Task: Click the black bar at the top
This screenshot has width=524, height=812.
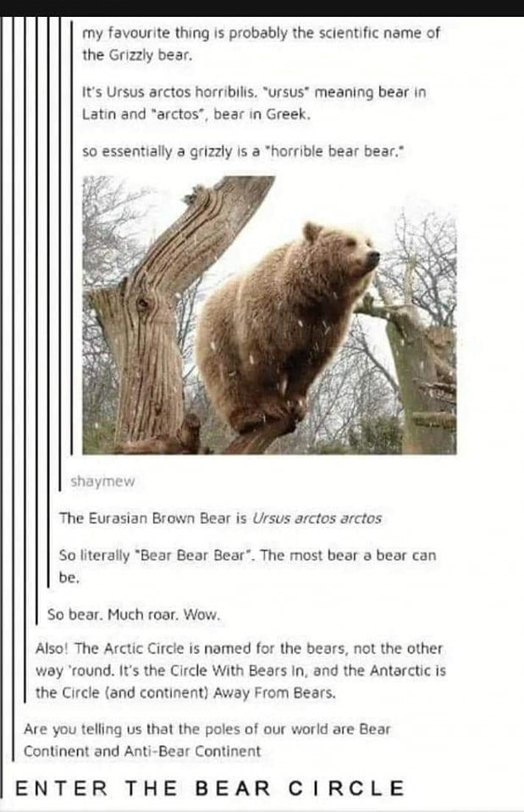Action: [x=262, y=8]
